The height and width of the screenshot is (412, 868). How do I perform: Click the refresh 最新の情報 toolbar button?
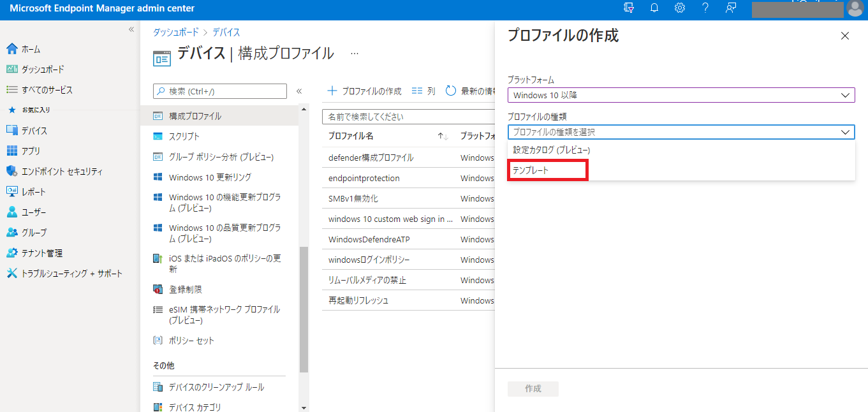(470, 91)
